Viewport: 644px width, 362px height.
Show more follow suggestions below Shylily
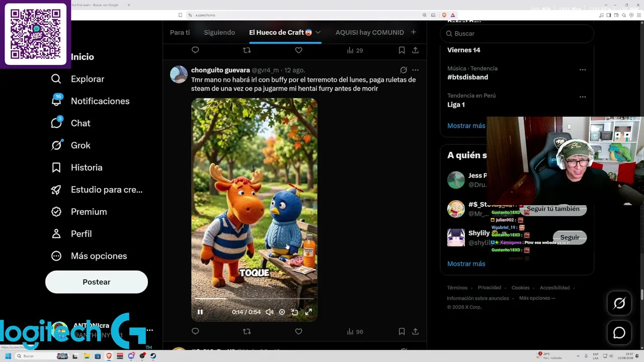[466, 263]
